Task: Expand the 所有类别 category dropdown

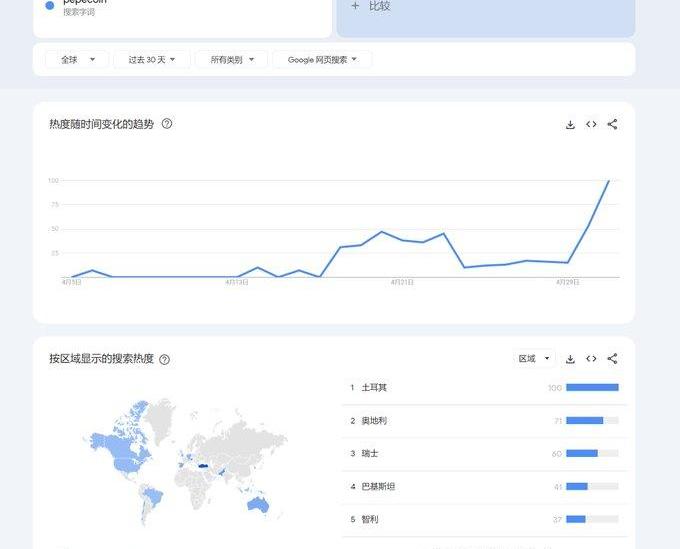Action: (x=232, y=60)
